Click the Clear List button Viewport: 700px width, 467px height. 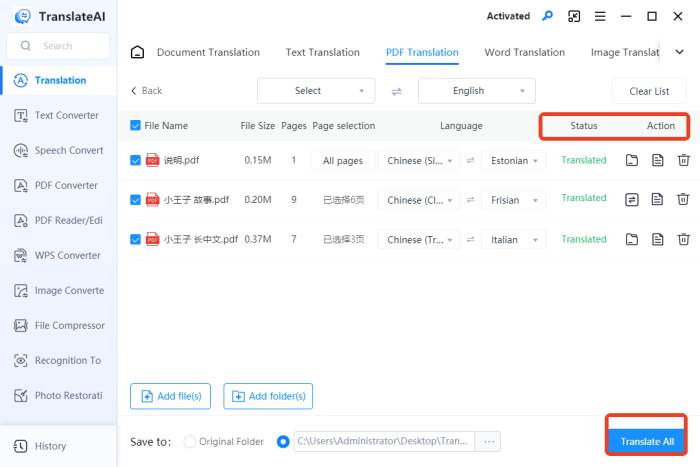coord(649,91)
